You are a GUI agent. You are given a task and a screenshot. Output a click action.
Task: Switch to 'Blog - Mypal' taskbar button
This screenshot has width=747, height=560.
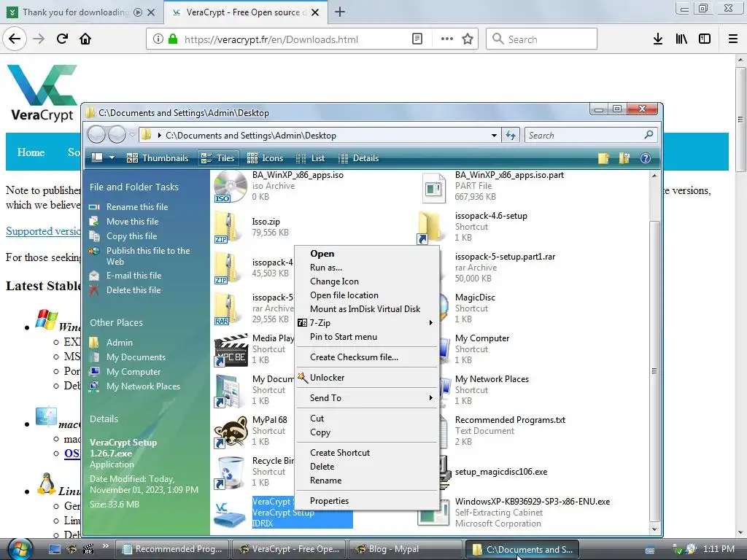(404, 549)
